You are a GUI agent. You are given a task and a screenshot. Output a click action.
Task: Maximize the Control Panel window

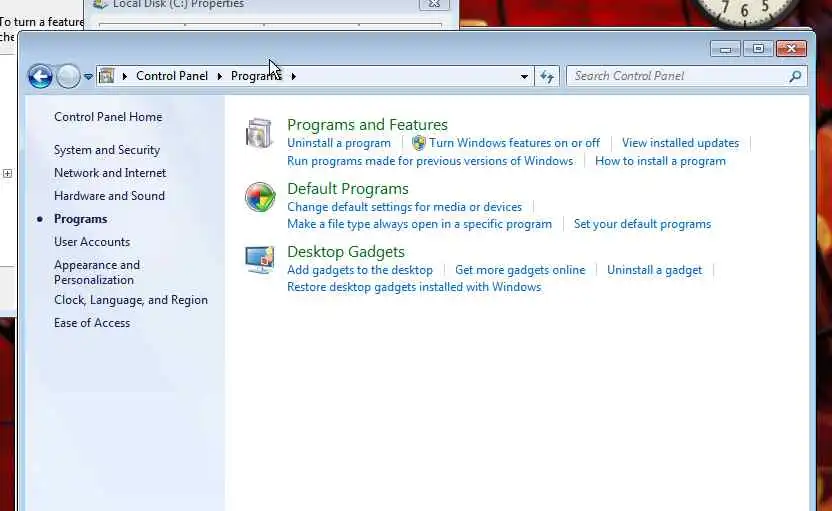758,49
